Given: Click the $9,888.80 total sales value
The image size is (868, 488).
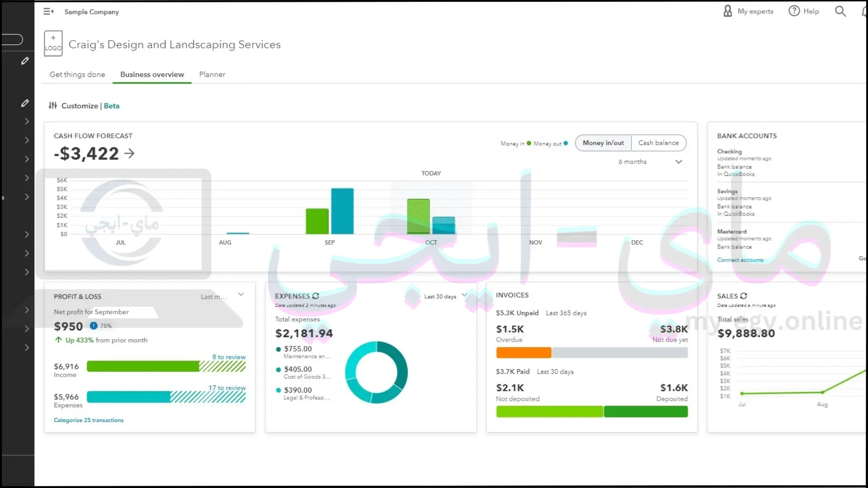Looking at the screenshot, I should coord(746,333).
